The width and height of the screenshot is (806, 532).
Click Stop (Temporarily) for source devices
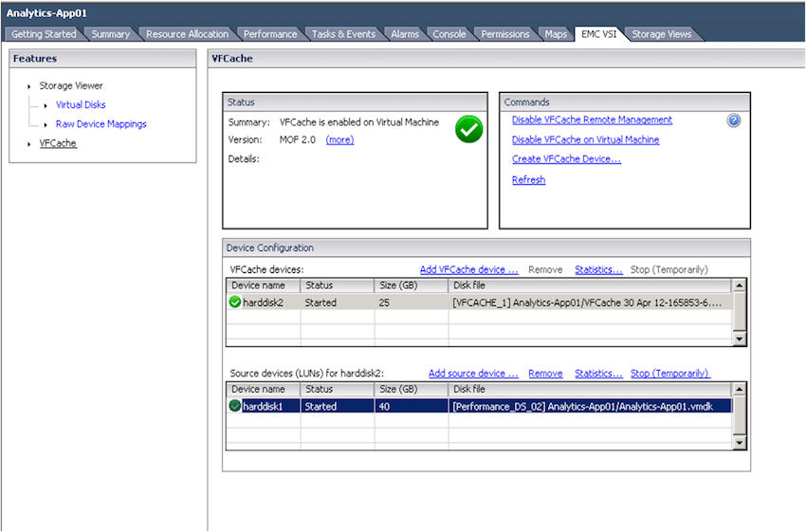(670, 374)
